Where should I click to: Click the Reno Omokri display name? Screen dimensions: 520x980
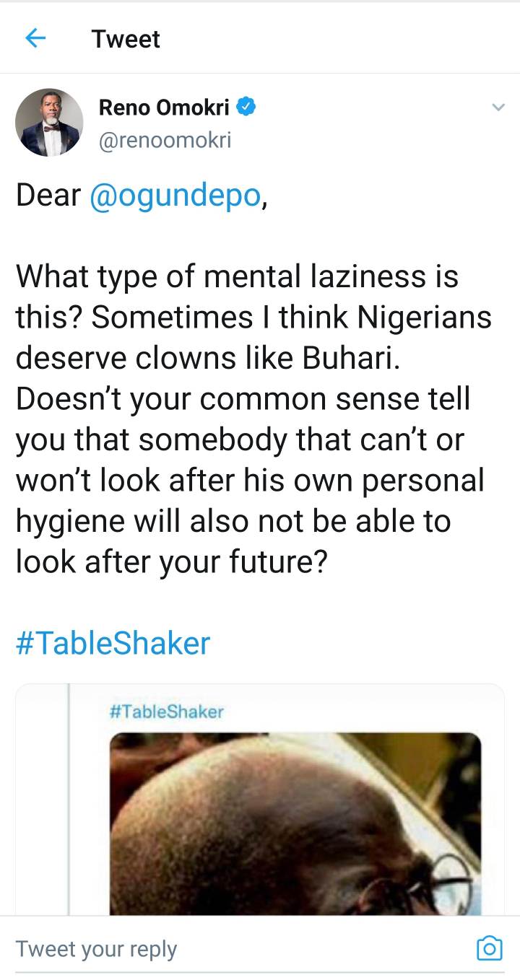(163, 108)
